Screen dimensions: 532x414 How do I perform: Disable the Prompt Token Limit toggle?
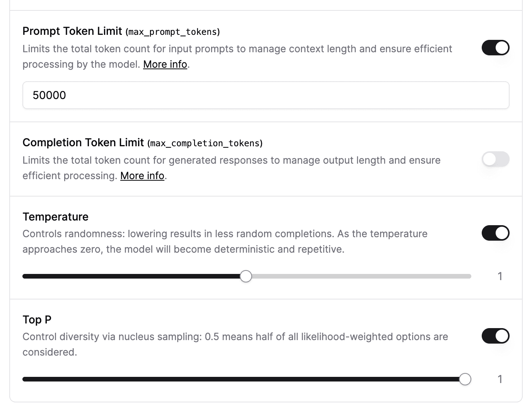[x=495, y=47]
